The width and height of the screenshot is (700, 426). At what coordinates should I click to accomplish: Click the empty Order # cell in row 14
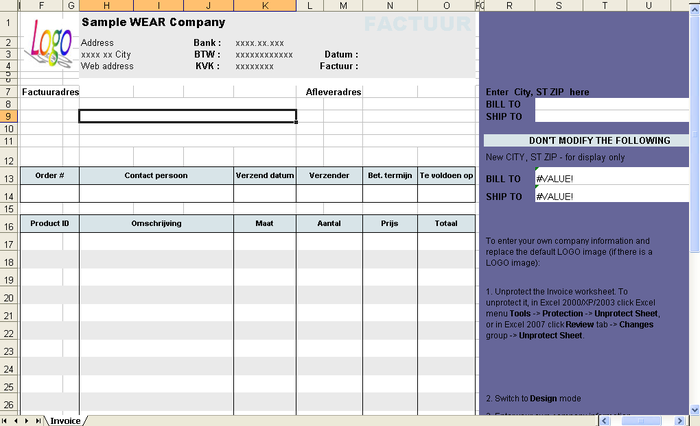(50, 194)
